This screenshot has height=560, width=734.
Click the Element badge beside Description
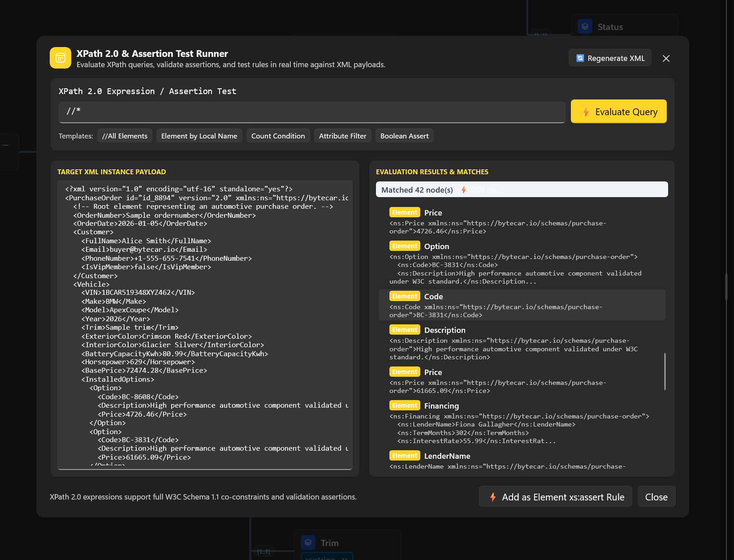[x=405, y=330]
